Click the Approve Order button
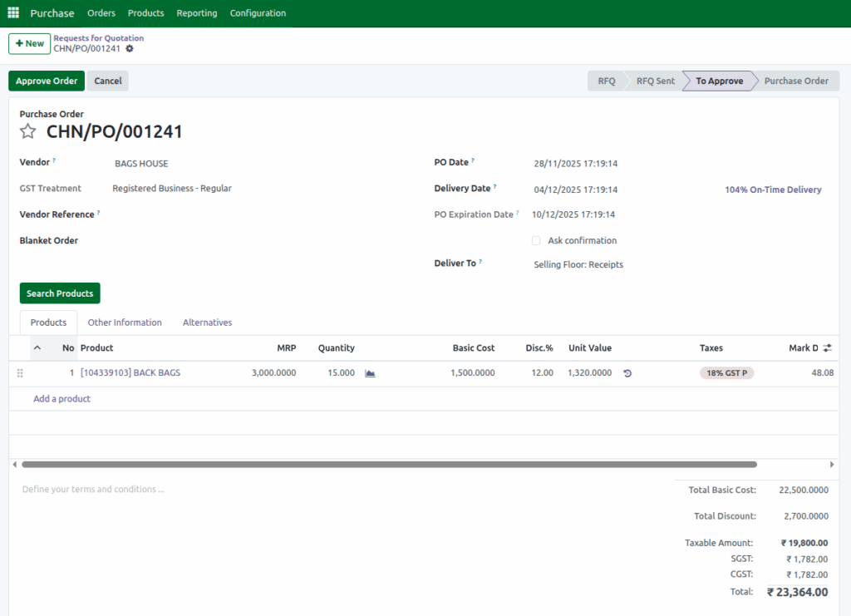 46,81
